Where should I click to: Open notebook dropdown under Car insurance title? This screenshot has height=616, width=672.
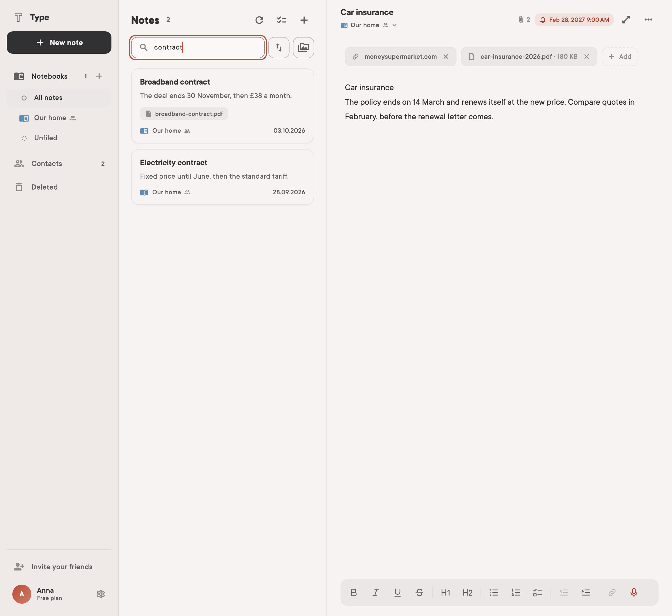pyautogui.click(x=368, y=25)
